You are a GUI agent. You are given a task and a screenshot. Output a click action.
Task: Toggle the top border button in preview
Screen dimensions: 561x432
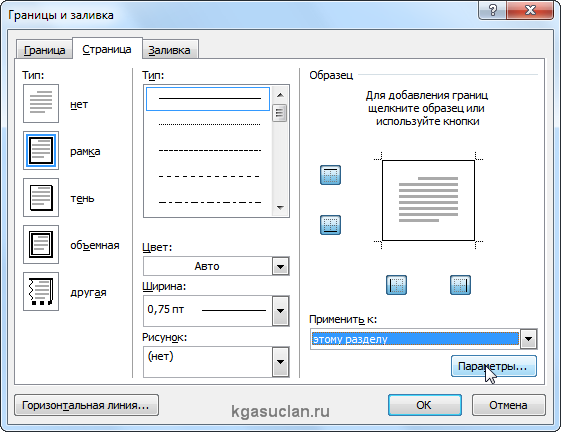(330, 175)
